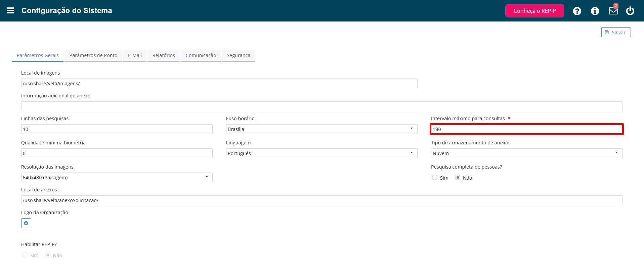Click the power logout icon

(x=630, y=11)
